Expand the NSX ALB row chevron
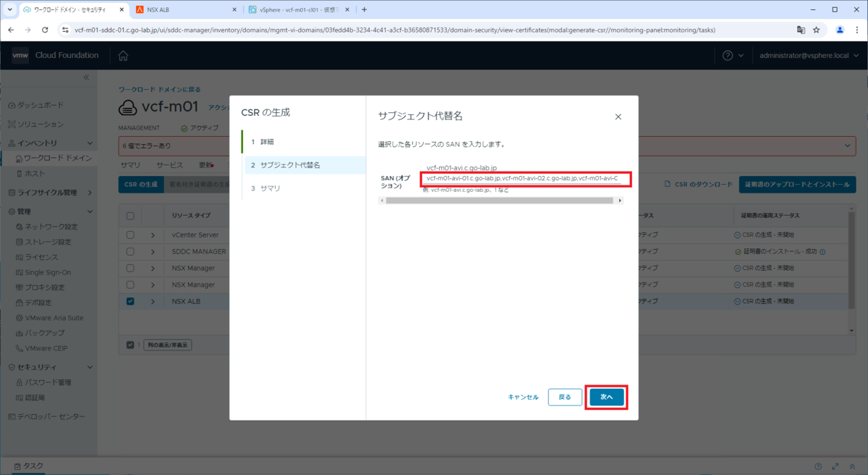Screen dimensions: 868x475 point(153,301)
